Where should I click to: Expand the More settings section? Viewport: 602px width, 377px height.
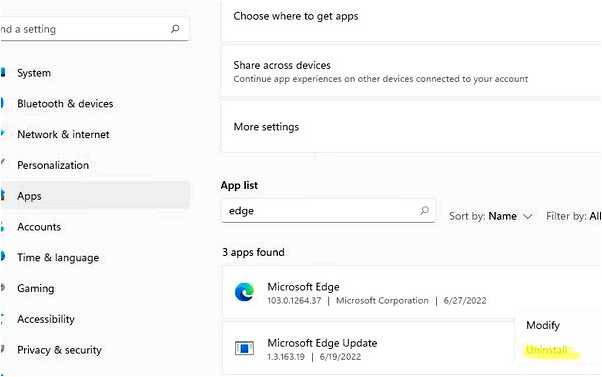pos(412,127)
